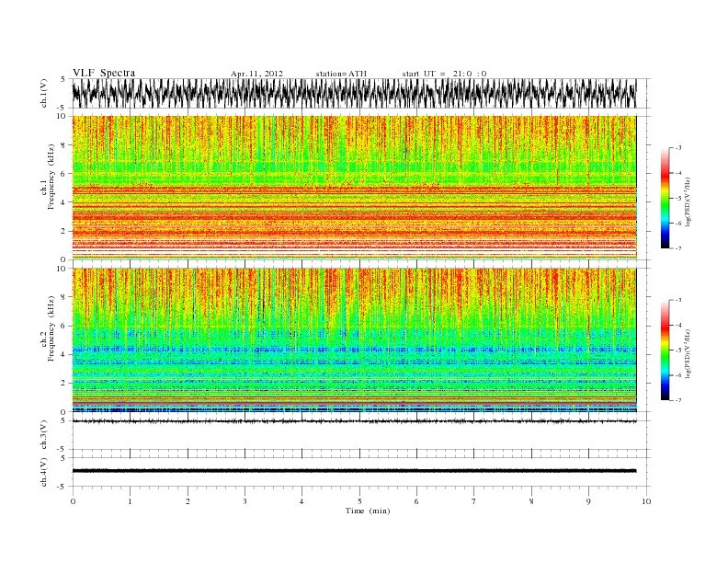The width and height of the screenshot is (728, 563).
Task: Click the "10" kHz tick of ch.2 spectrogram
Action: click(x=62, y=269)
